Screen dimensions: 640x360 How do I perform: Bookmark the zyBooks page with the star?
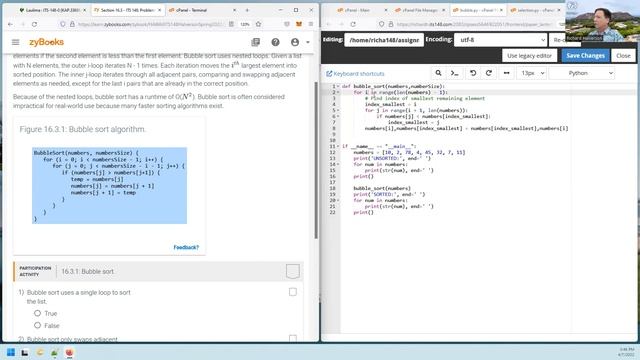[258, 24]
